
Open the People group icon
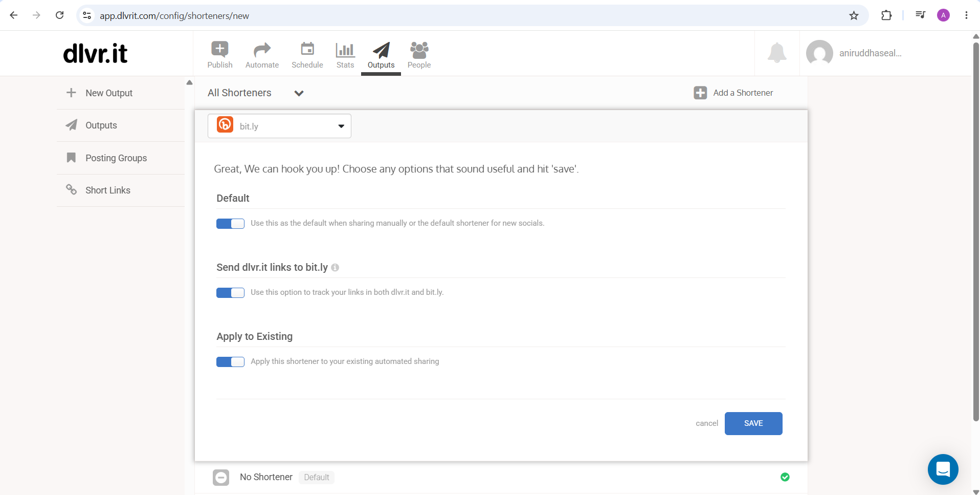[x=419, y=50]
